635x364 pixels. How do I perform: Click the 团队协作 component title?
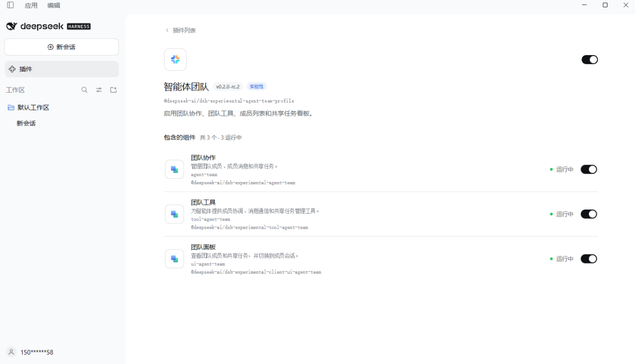point(203,158)
